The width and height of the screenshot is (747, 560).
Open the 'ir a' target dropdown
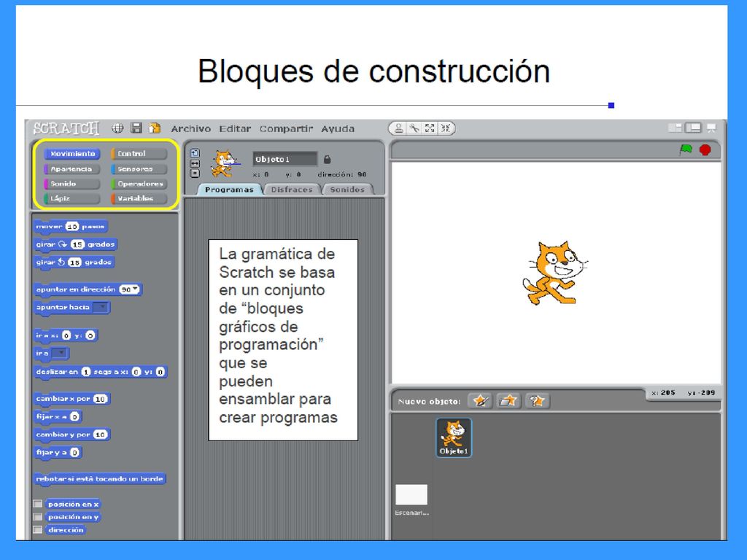pos(60,354)
